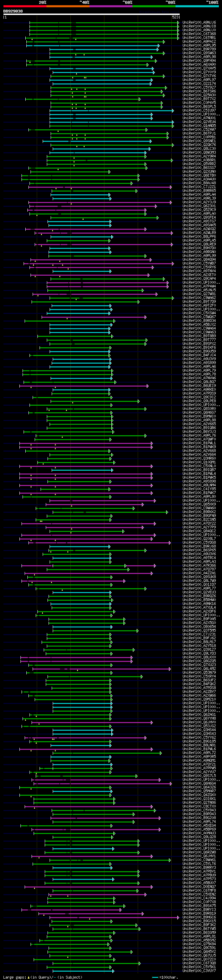Image resolution: width=222 pixels, height=980 pixels.
Task: Choose the UniRef100_C5YDG8 entry
Action: pos(199,543)
